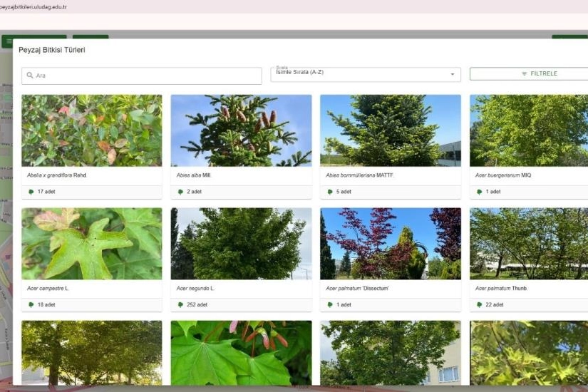The width and height of the screenshot is (588, 392).
Task: View the Acer palmatum 'Dissectum' red tree photo
Action: click(390, 243)
